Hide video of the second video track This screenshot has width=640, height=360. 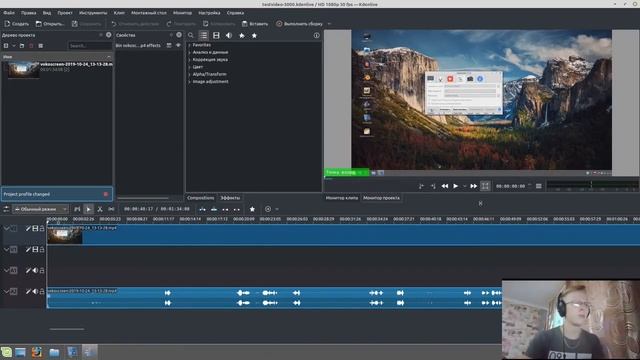(x=35, y=249)
